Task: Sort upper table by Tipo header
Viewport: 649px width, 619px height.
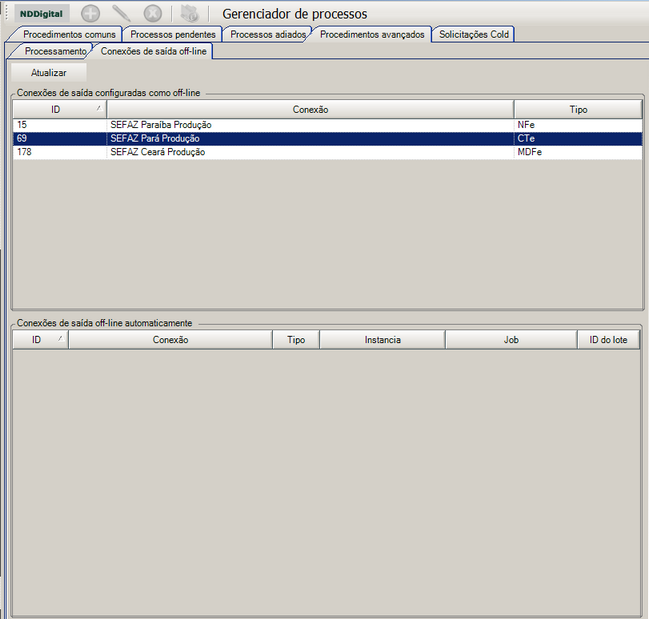Action: (x=578, y=109)
